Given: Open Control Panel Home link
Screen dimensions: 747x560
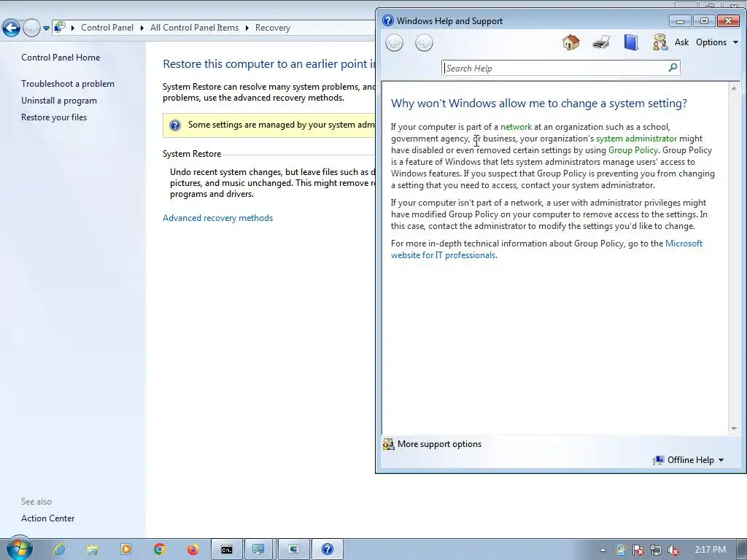Looking at the screenshot, I should click(61, 58).
